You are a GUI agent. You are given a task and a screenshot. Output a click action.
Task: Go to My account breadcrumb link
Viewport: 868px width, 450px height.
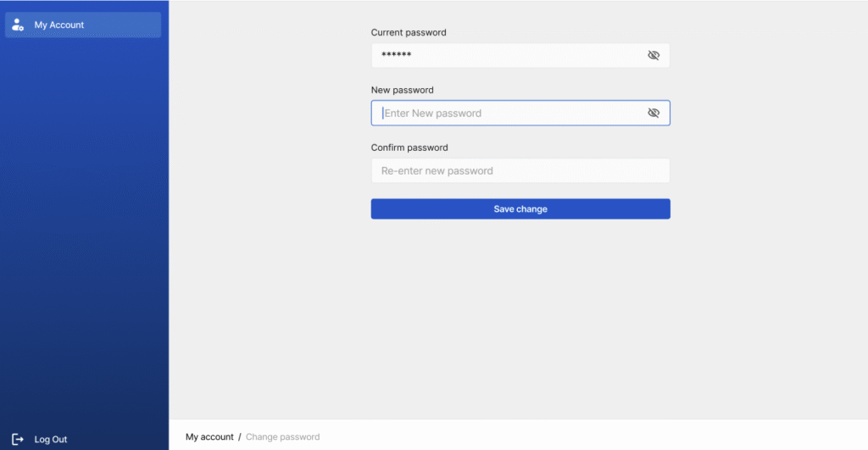(209, 436)
